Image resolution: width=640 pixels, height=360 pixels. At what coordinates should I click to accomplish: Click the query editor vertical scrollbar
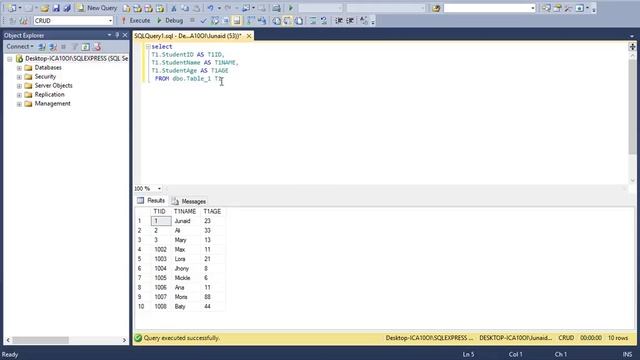pos(632,107)
